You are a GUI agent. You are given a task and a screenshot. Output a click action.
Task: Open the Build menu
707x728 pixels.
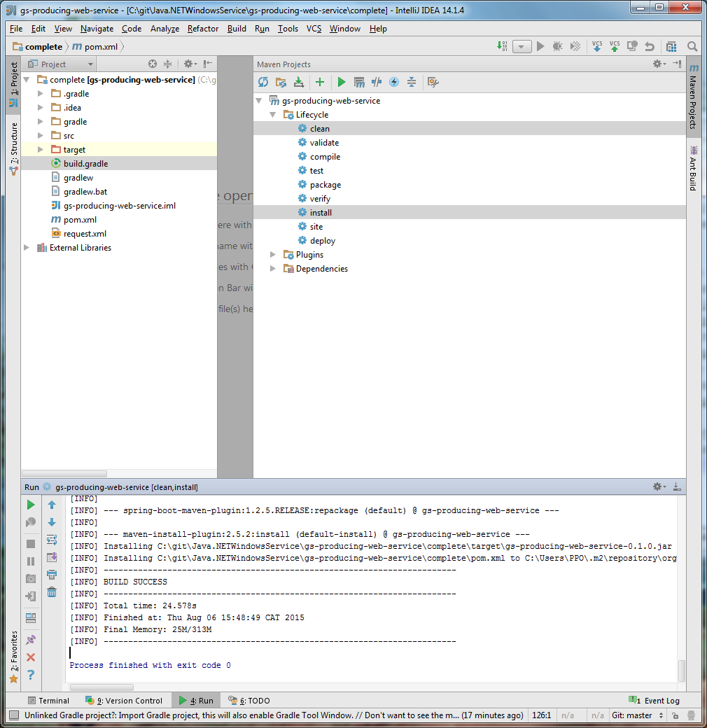coord(237,29)
